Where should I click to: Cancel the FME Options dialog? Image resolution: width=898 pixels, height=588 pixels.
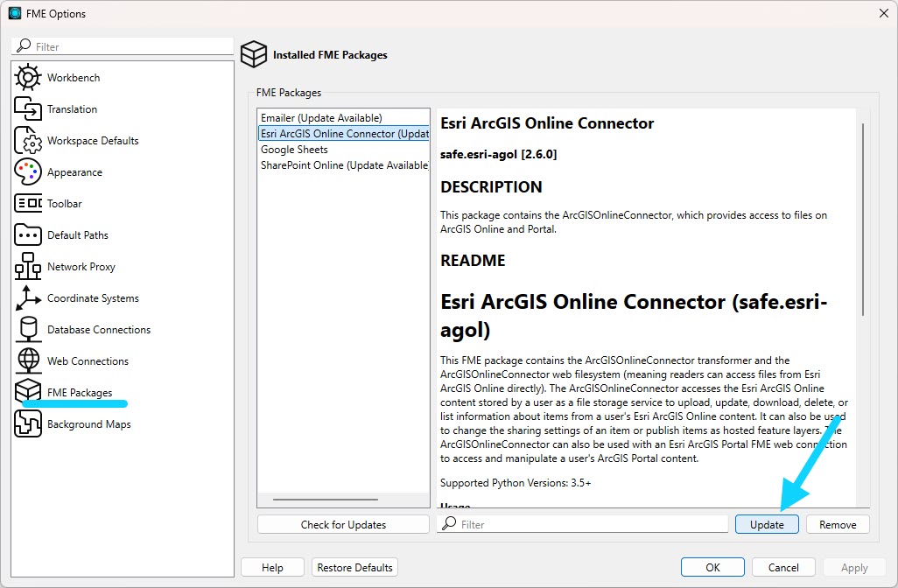(783, 567)
